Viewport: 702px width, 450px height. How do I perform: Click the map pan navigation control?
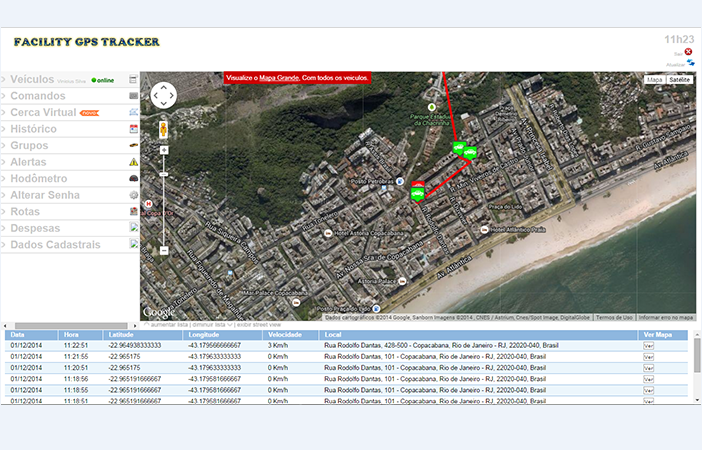tap(163, 95)
